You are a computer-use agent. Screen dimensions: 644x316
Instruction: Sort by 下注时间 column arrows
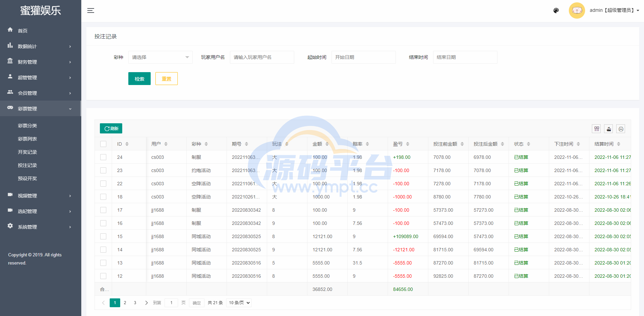click(x=578, y=144)
